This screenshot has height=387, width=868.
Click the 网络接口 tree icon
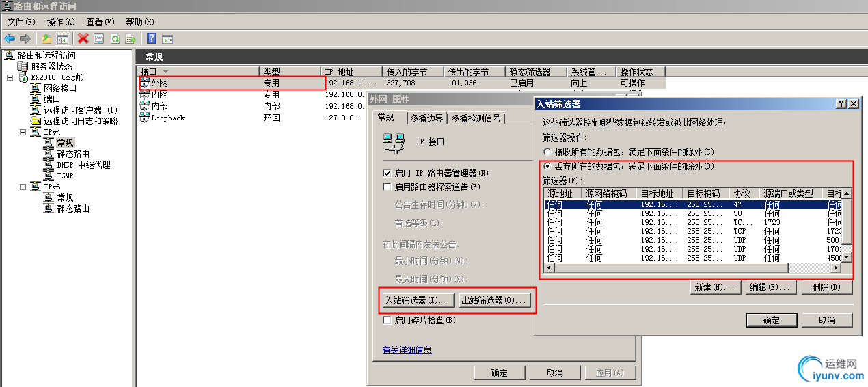click(36, 88)
